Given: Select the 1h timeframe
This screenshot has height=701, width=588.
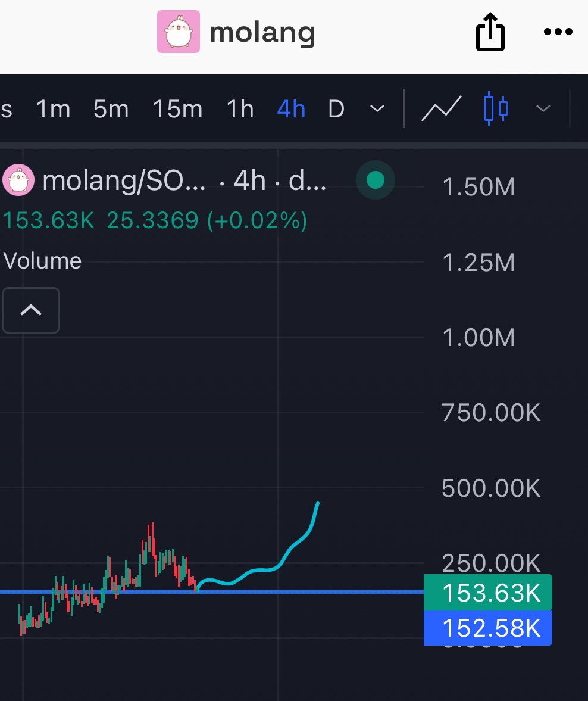Looking at the screenshot, I should coord(240,109).
